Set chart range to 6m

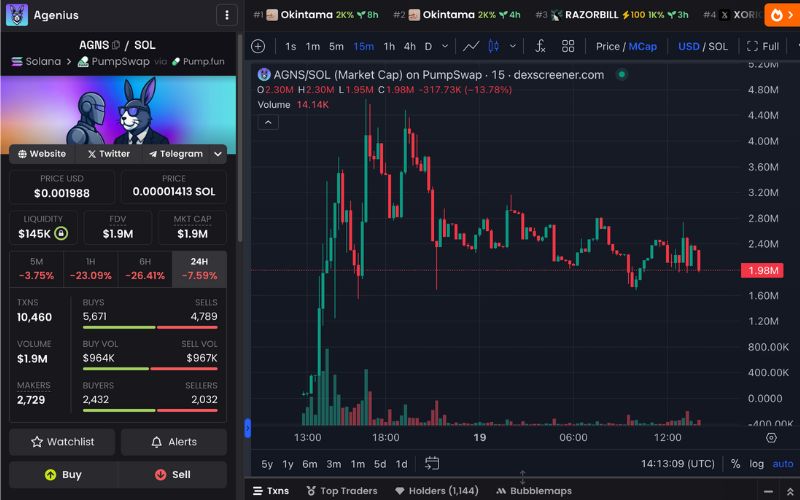pyautogui.click(x=310, y=464)
